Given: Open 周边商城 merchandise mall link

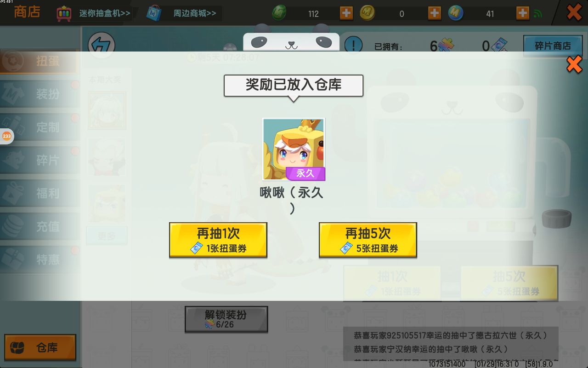Looking at the screenshot, I should coord(184,13).
